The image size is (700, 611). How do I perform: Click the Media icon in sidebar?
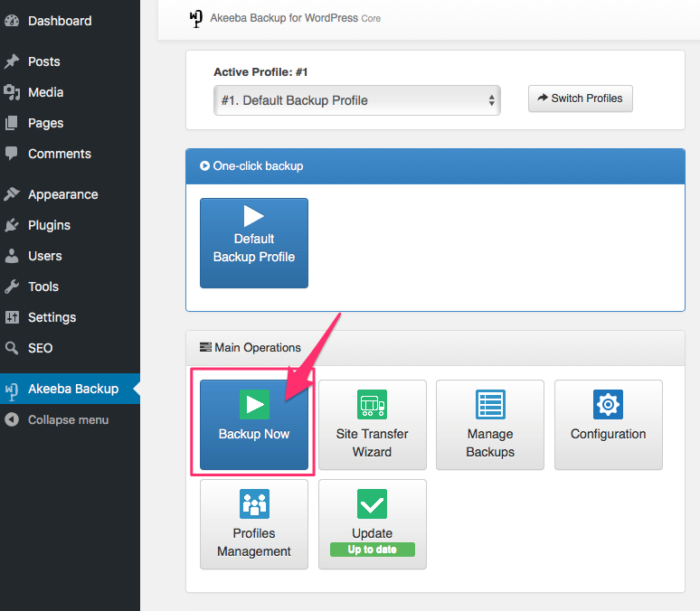tap(12, 92)
